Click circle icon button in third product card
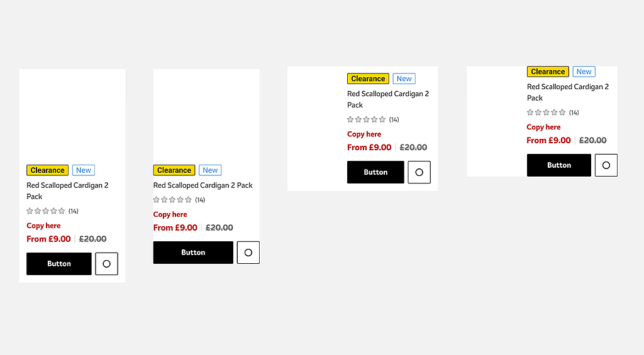The image size is (644, 355). (419, 172)
